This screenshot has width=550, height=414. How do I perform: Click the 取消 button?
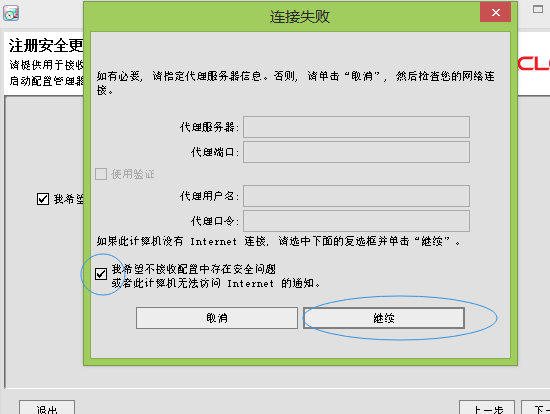(x=217, y=318)
